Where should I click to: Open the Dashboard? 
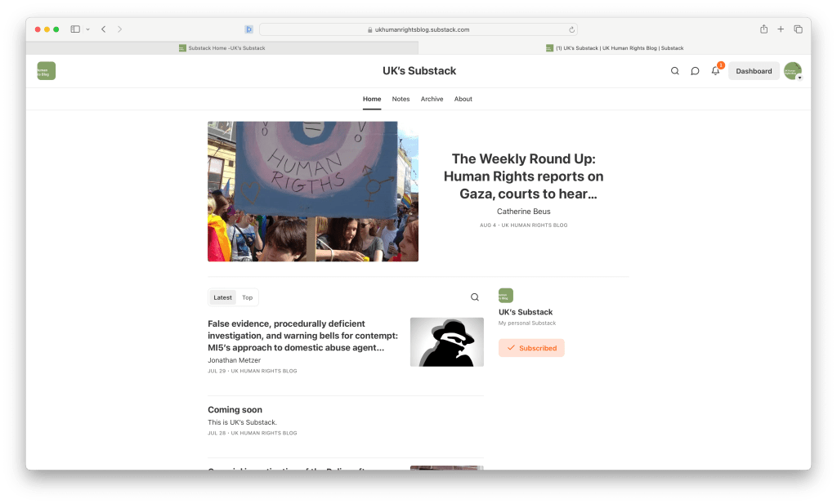pyautogui.click(x=754, y=71)
